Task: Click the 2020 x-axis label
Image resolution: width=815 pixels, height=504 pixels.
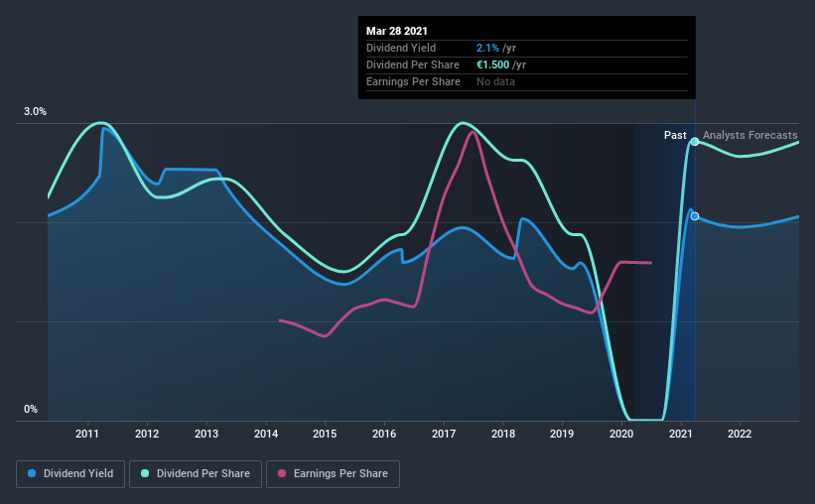Action: pos(621,434)
